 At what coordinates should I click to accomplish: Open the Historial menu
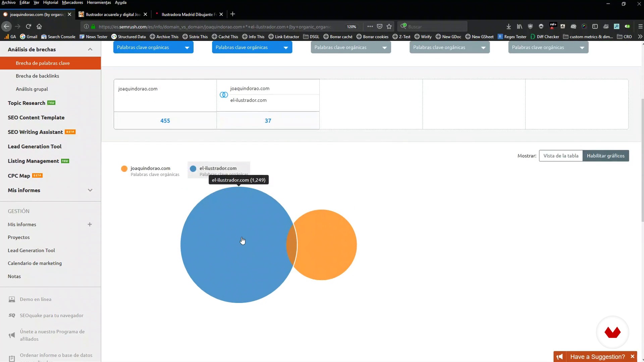(x=50, y=2)
